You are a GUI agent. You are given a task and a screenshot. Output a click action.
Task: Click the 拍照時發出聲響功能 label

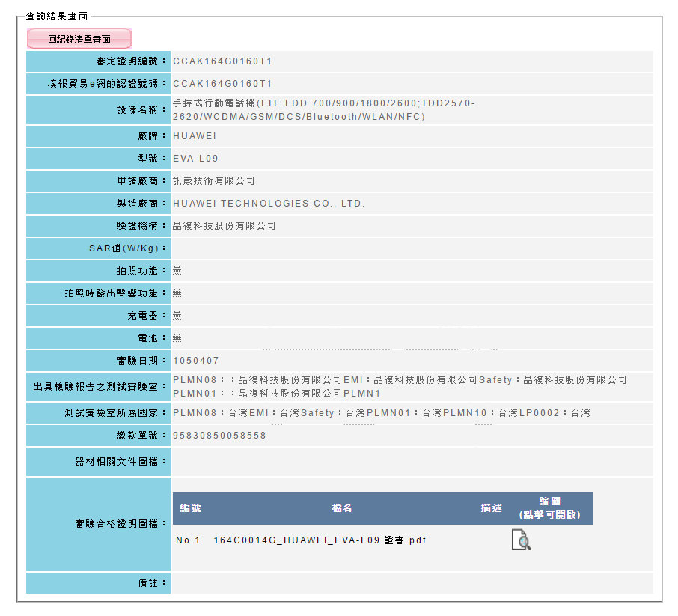coord(115,293)
